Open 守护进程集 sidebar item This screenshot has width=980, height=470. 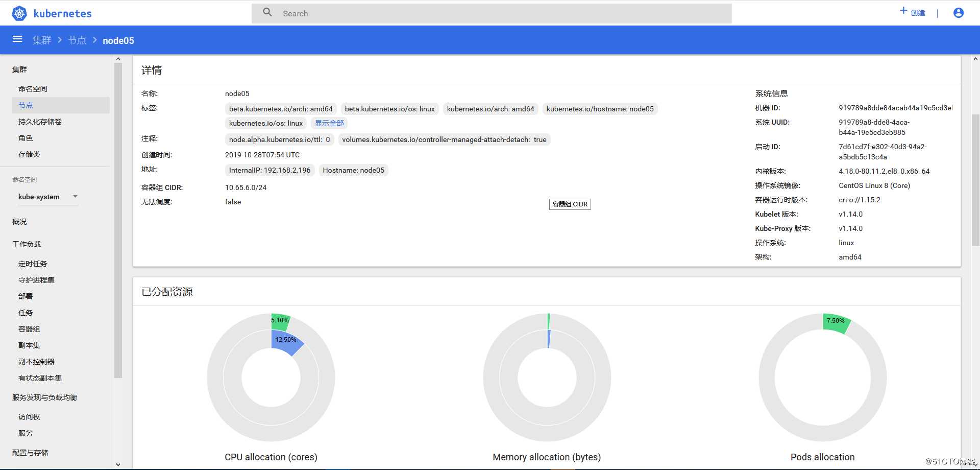[x=36, y=280]
